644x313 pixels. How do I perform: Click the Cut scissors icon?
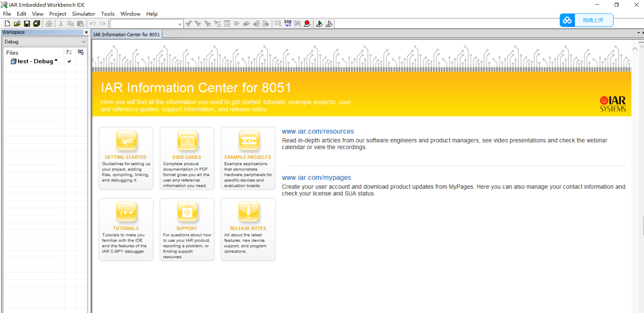[61, 24]
